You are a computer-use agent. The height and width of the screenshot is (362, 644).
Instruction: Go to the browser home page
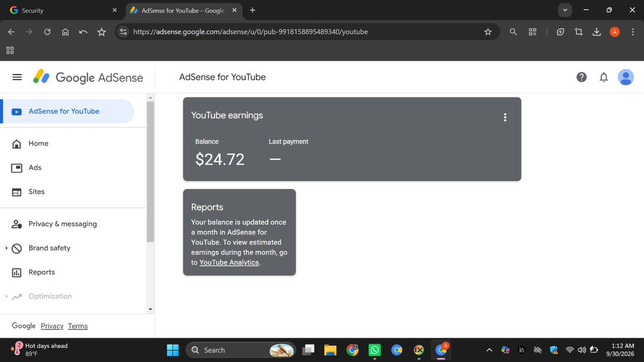[x=65, y=32]
